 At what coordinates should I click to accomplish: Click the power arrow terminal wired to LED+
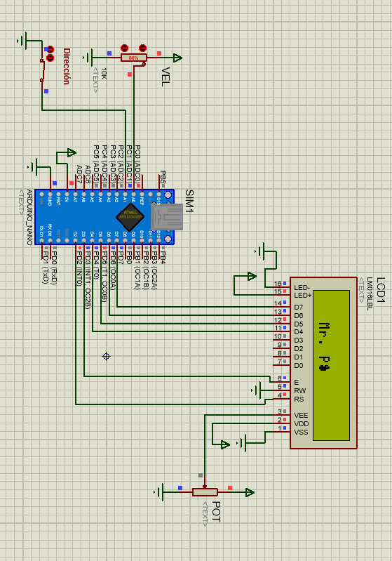pyautogui.click(x=252, y=276)
